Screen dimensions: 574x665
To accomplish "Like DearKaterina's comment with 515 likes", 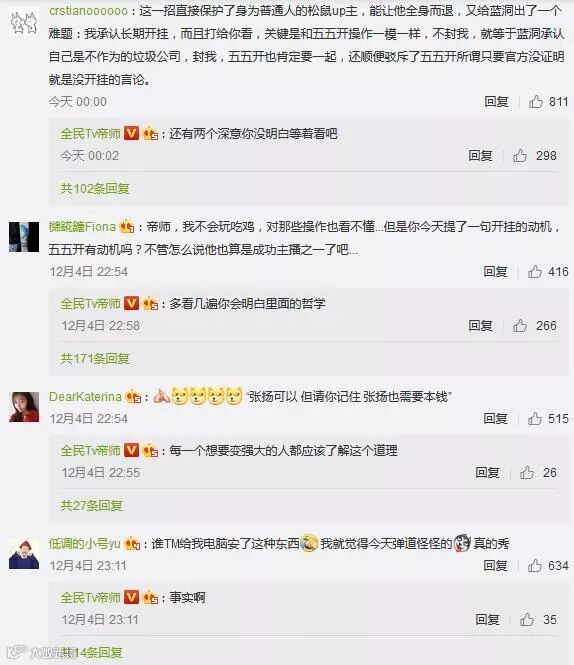I will 535,419.
